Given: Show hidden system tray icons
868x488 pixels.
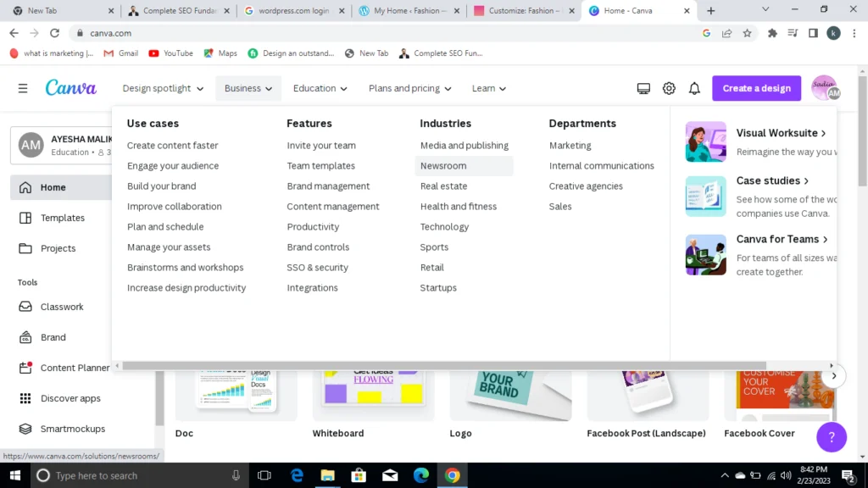Looking at the screenshot, I should (724, 475).
